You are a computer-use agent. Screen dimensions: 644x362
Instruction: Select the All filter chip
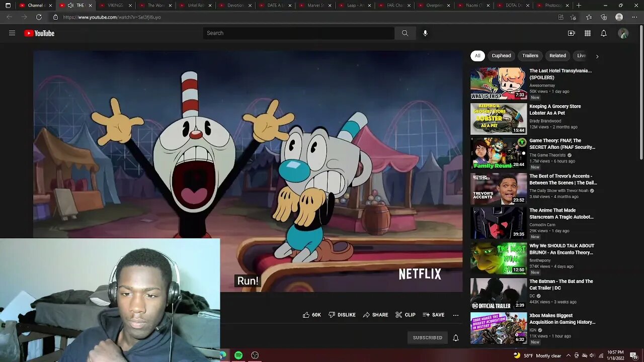[x=477, y=56]
